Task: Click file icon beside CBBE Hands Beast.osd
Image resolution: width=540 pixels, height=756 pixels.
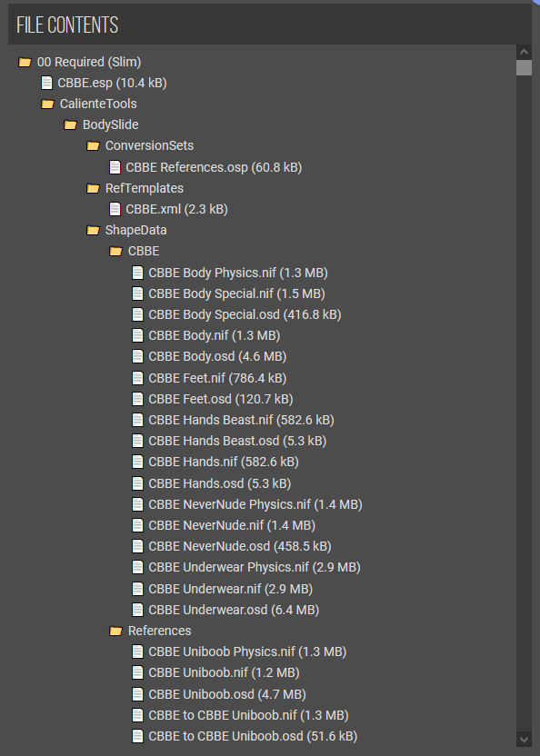Action: point(137,441)
